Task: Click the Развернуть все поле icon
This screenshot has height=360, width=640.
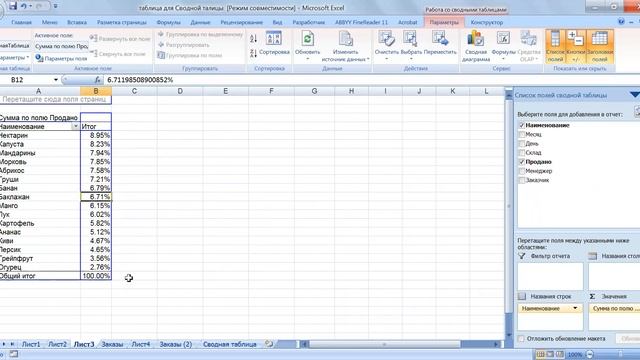Action: tap(93, 39)
